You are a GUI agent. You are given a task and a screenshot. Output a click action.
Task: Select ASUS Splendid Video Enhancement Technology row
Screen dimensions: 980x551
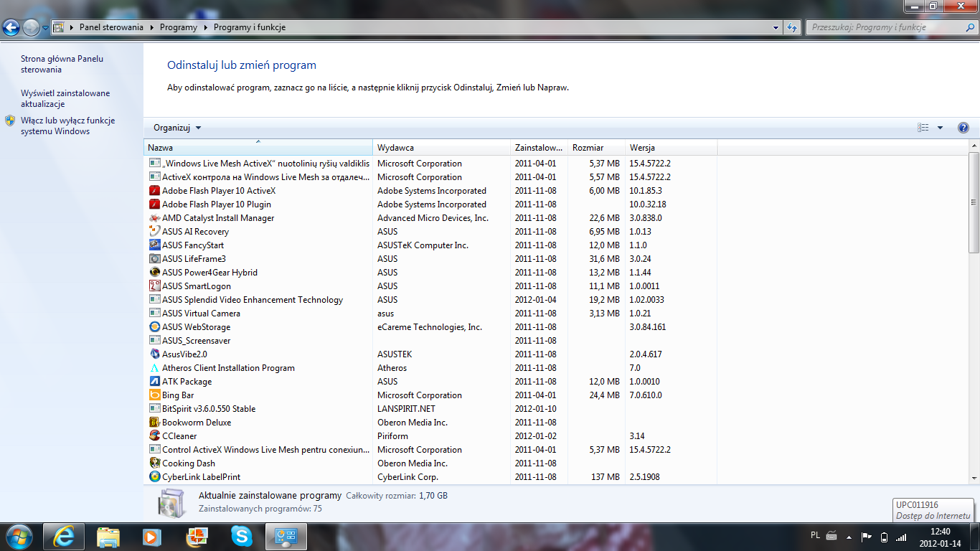430,300
